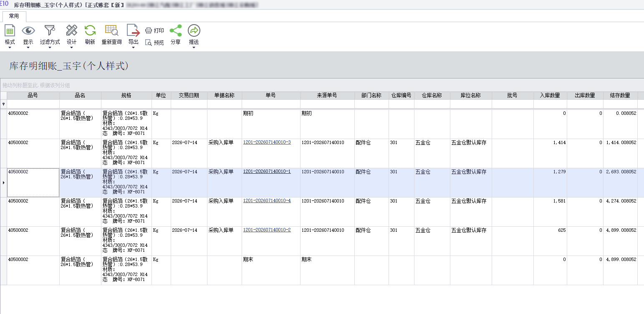Expand the 推送 dropdown arrow
Screen dimensions: 644x314
click(x=194, y=48)
